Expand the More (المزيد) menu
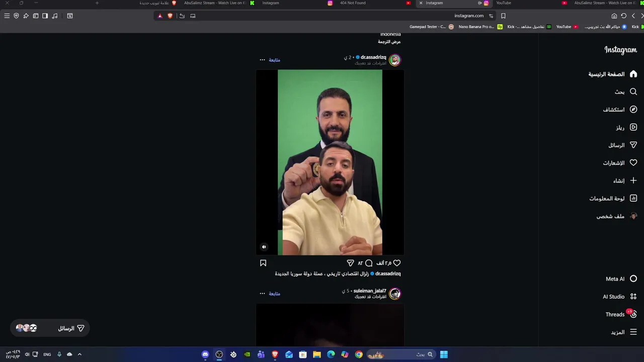 (x=623, y=332)
